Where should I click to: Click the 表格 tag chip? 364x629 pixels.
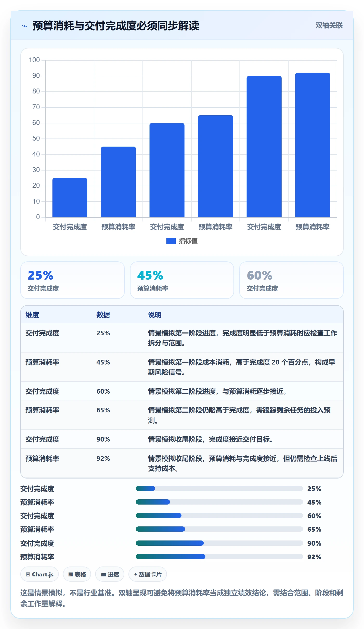click(x=77, y=574)
